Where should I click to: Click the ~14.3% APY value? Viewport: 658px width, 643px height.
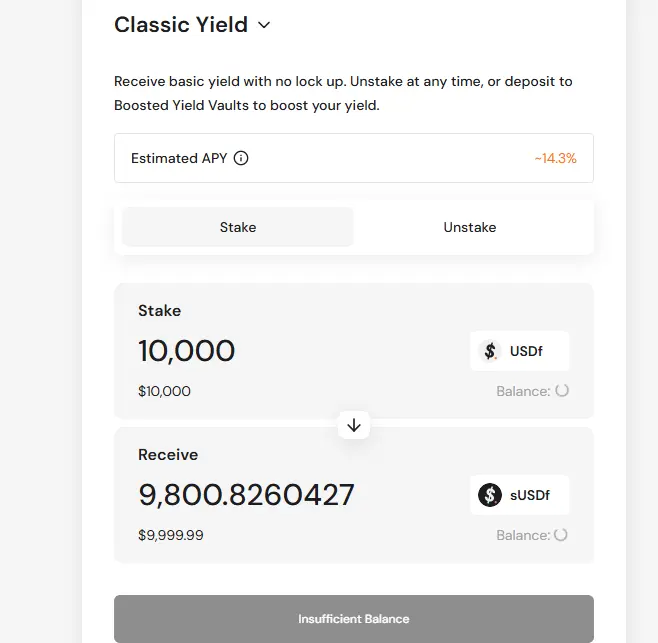(555, 158)
